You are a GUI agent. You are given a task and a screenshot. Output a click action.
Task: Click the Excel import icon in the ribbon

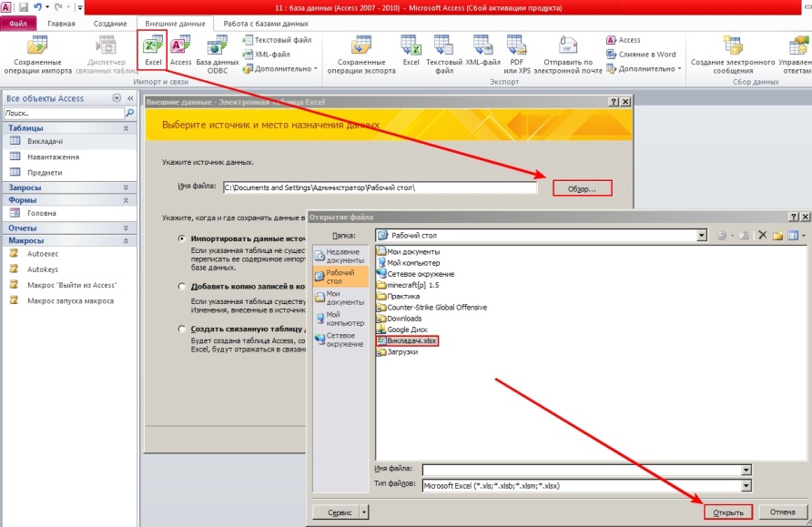coord(153,50)
